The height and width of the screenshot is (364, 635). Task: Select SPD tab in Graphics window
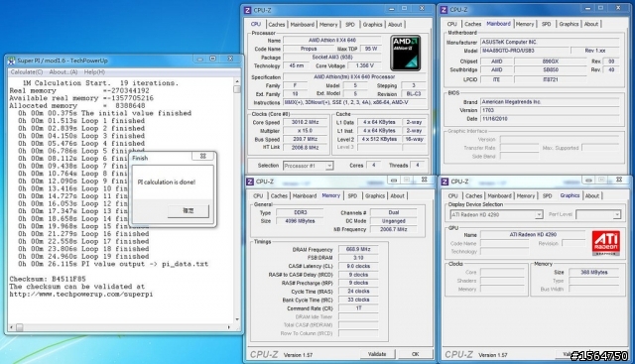point(547,196)
